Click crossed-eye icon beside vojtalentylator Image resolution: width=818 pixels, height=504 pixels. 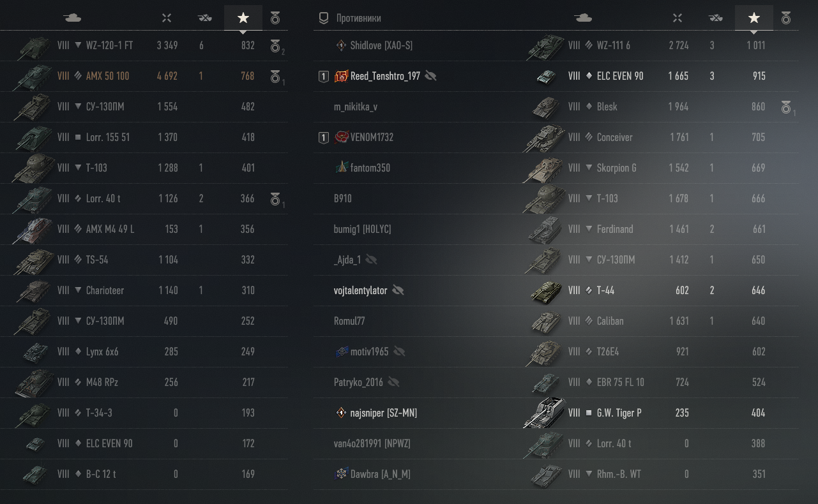[x=398, y=290]
